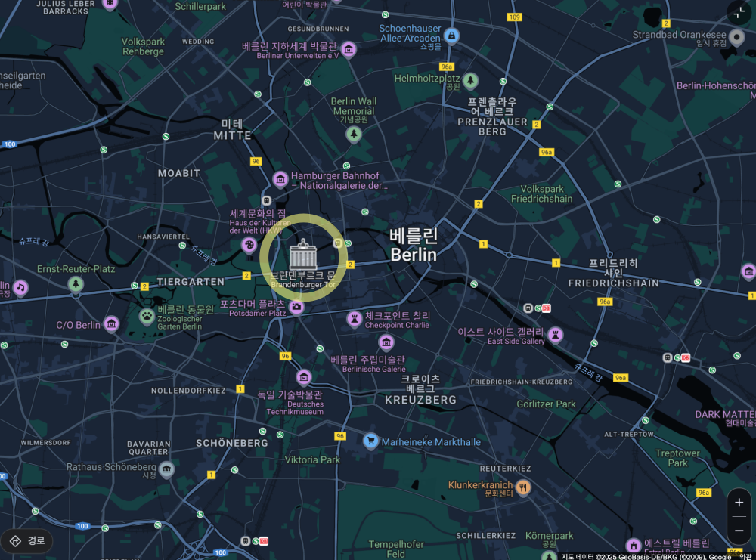This screenshot has width=756, height=560.
Task: Select the Checkpoint Charlie castle icon
Action: (x=355, y=319)
